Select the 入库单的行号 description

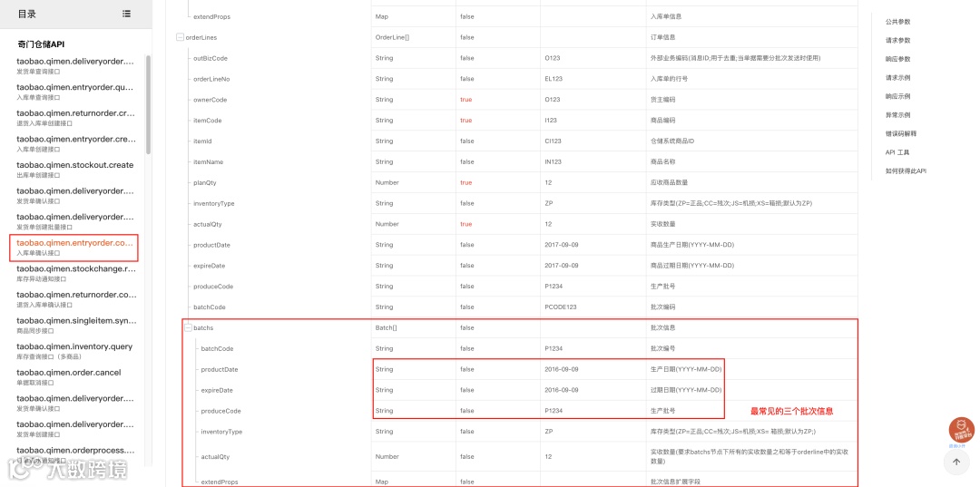click(x=669, y=79)
